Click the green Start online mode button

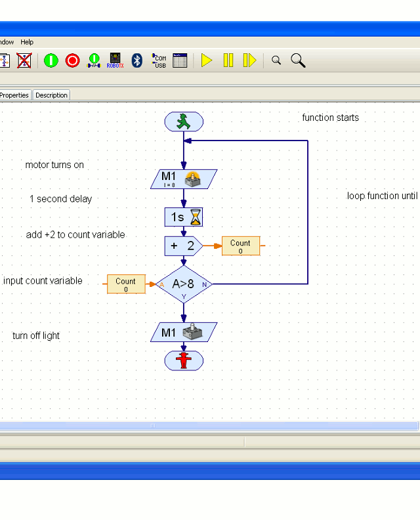(x=51, y=60)
